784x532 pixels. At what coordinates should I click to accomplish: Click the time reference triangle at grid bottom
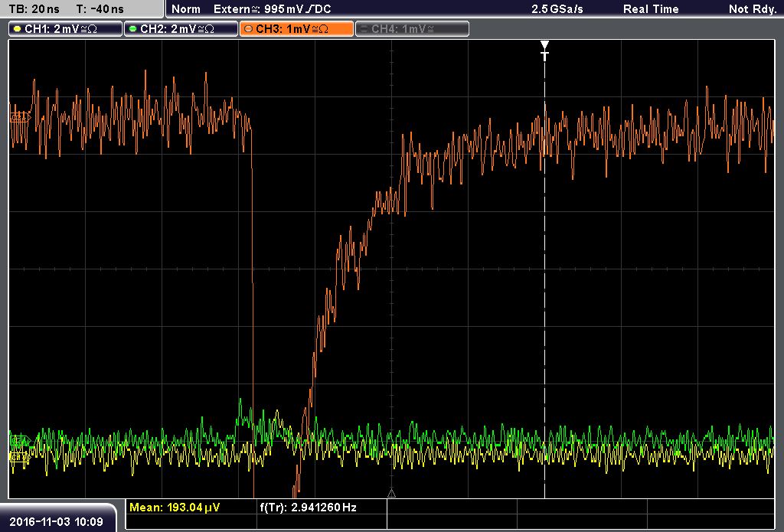tap(391, 494)
